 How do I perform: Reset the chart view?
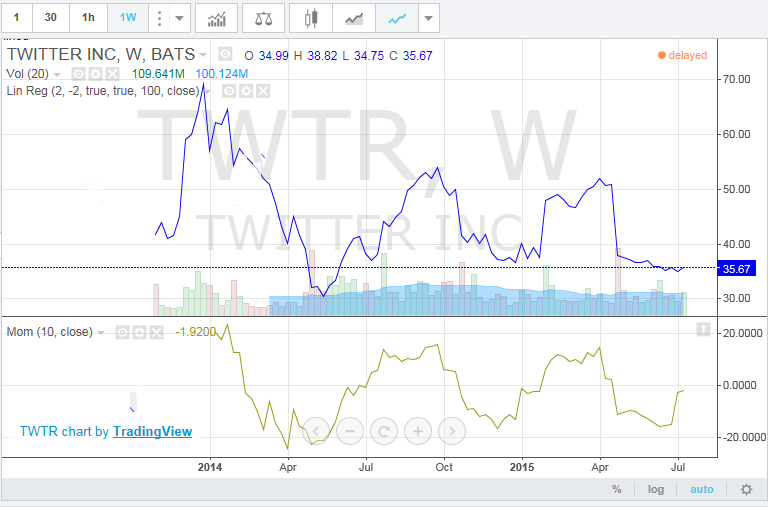click(x=384, y=431)
